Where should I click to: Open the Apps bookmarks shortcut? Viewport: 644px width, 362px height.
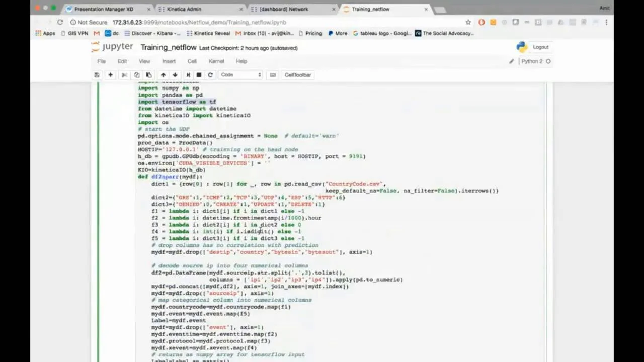pos(45,33)
